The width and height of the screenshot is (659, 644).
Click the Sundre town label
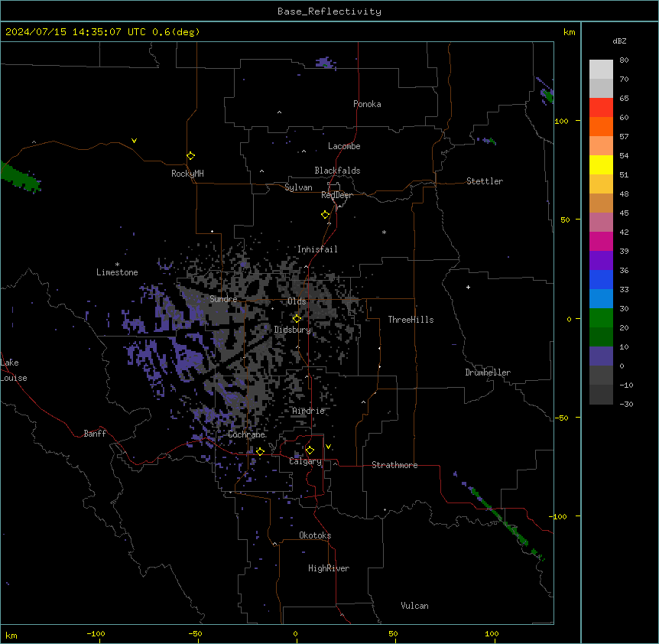(223, 299)
